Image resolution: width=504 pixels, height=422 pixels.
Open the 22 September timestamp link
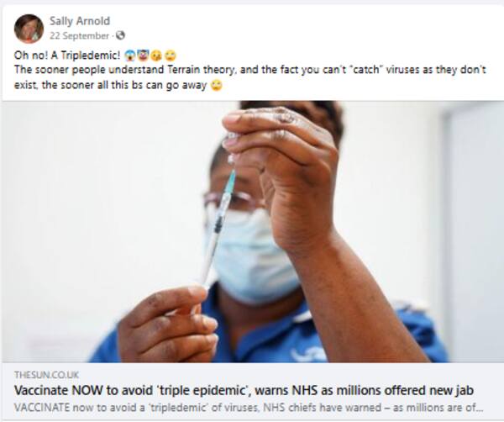[80, 35]
